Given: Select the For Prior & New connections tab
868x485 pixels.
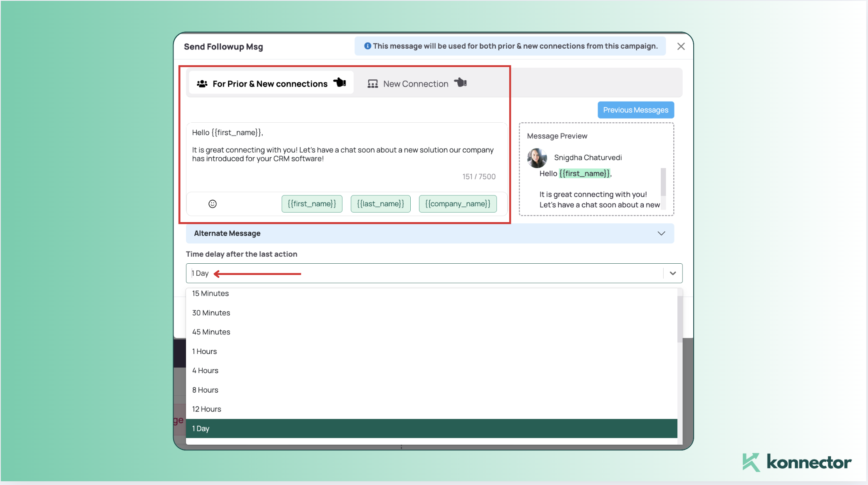Looking at the screenshot, I should tap(270, 84).
